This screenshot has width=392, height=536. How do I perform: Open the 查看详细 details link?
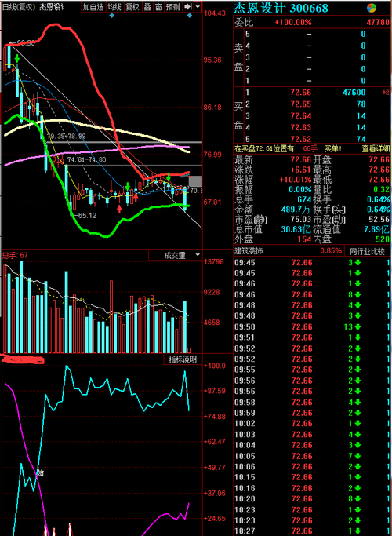pos(376,148)
